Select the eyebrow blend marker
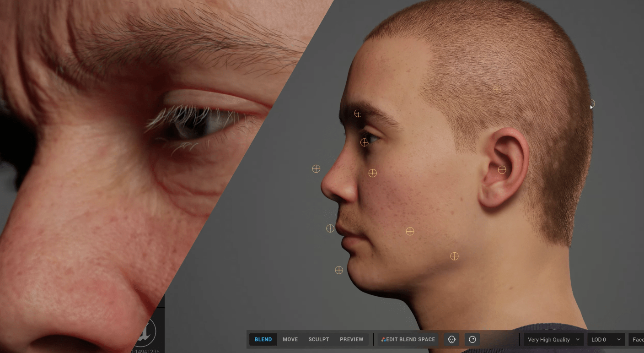This screenshot has height=353, width=644. (358, 114)
